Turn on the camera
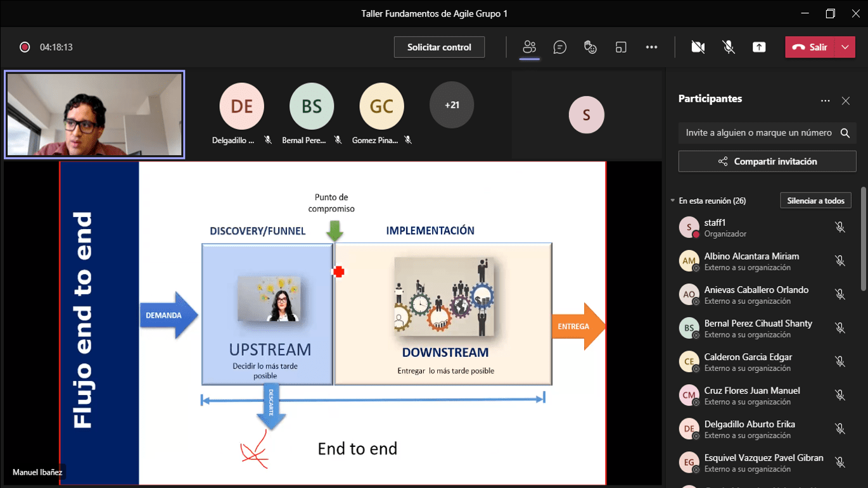Viewport: 868px width, 488px height. click(x=698, y=47)
